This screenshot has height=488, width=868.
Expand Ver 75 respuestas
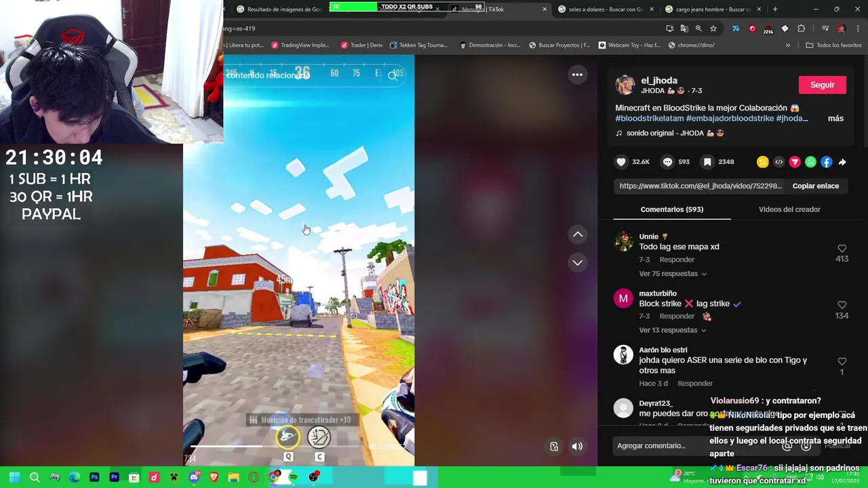(673, 274)
